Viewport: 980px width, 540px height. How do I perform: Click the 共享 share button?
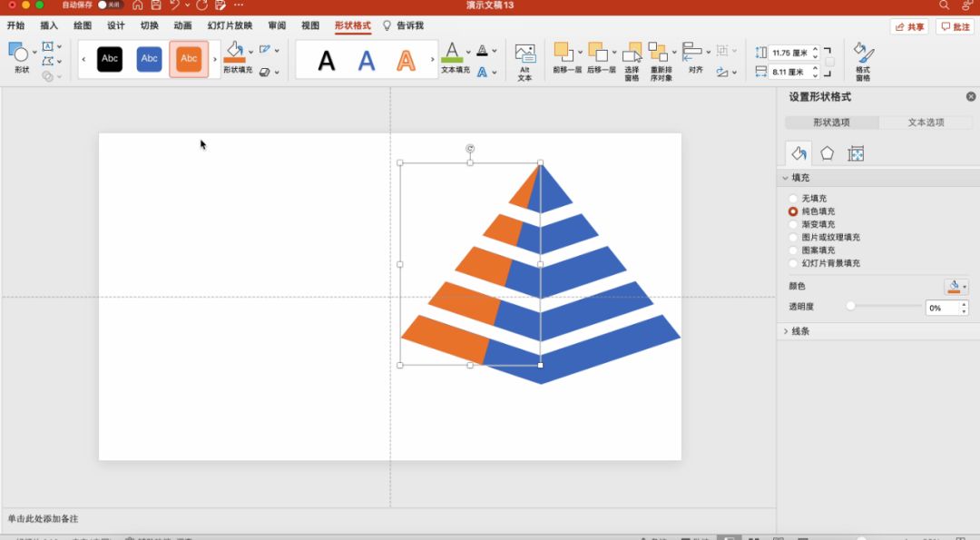pos(909,27)
